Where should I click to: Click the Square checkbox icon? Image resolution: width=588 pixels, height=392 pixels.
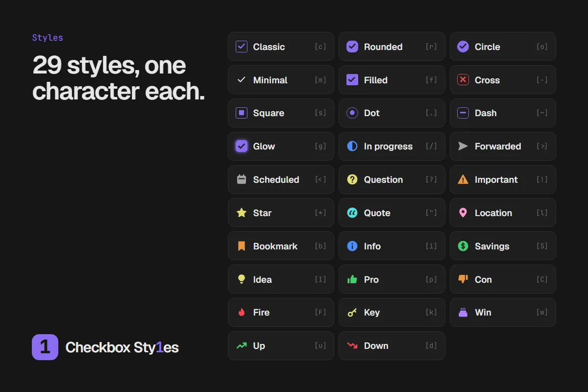[x=242, y=113]
